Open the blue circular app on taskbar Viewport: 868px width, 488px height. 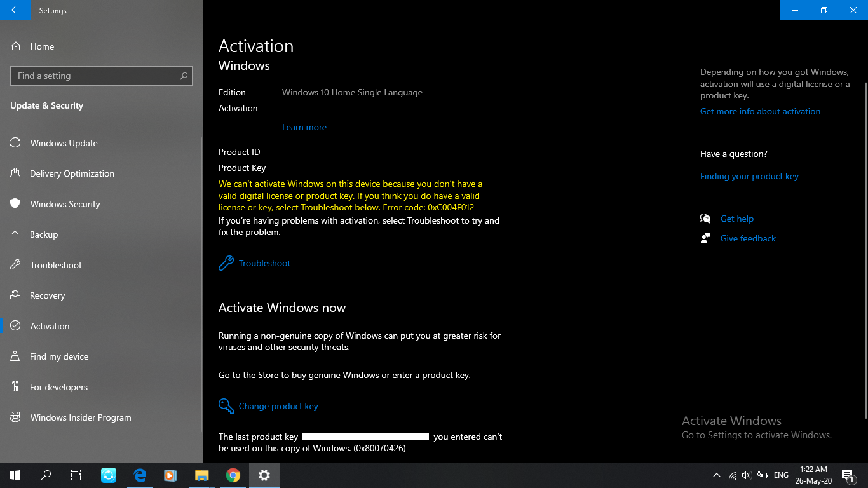[109, 475]
